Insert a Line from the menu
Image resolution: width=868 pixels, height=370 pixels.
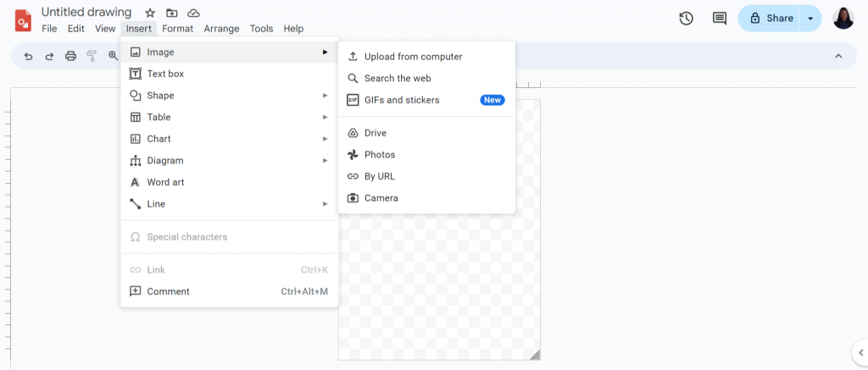click(x=229, y=204)
